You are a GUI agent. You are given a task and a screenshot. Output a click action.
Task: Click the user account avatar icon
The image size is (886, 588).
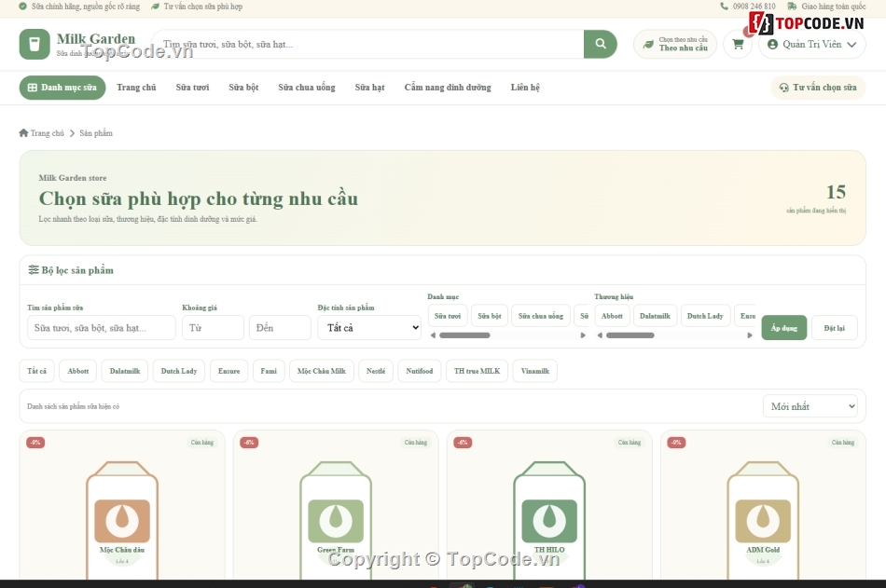pos(772,44)
